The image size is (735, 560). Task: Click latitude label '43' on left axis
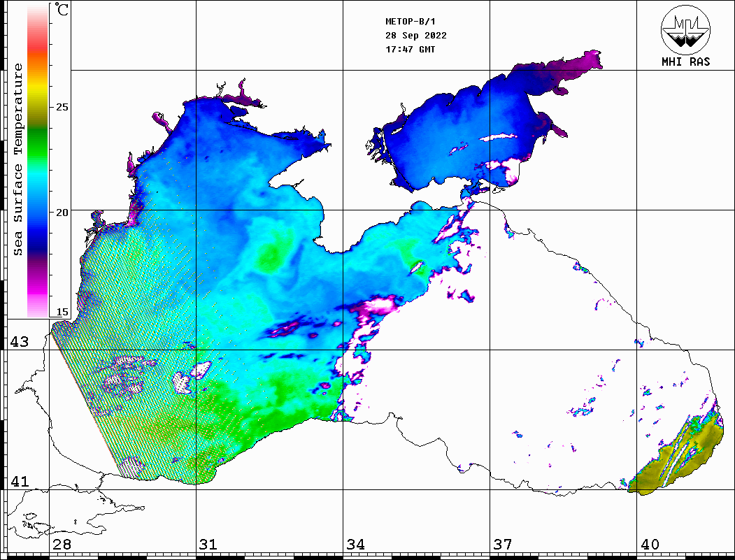[19, 342]
